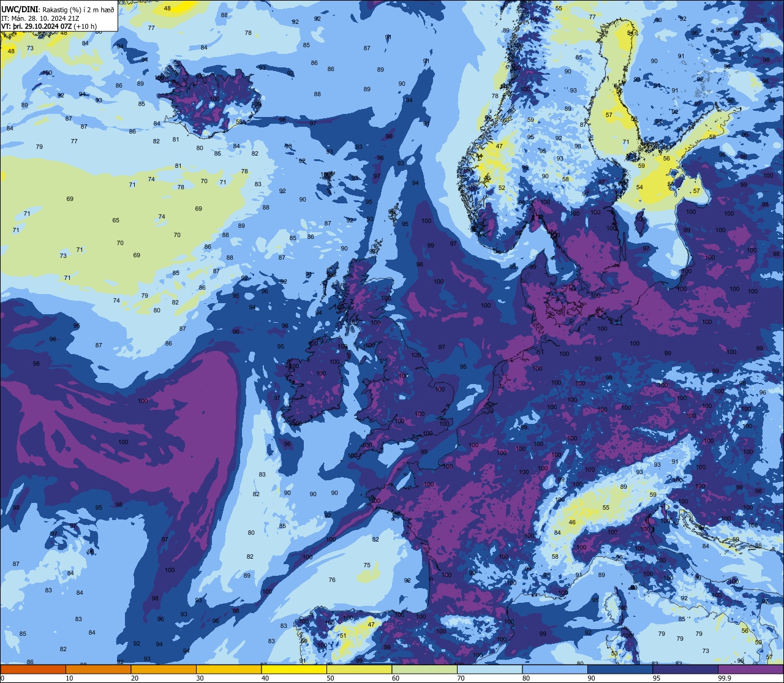Click the humidity value "52" in southern Norway
This screenshot has width=784, height=683.
502,188
